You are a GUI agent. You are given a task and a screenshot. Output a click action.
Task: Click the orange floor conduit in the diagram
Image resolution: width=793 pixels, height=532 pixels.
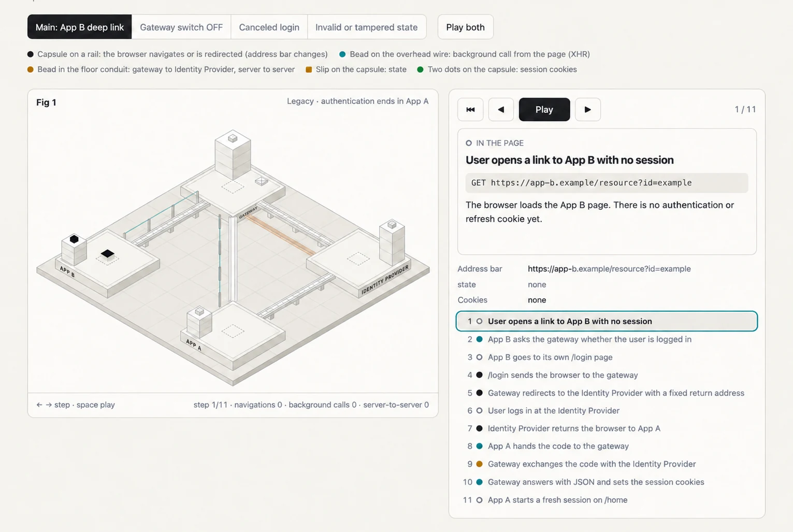point(280,235)
